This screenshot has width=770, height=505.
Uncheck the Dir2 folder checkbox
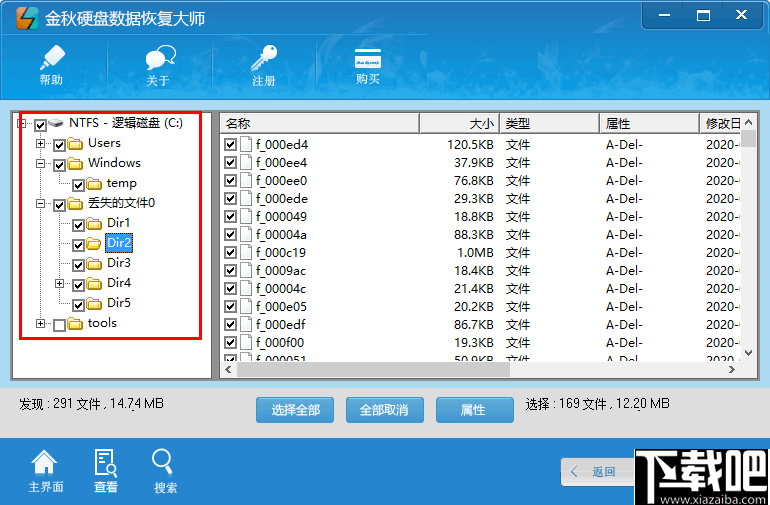[79, 245]
